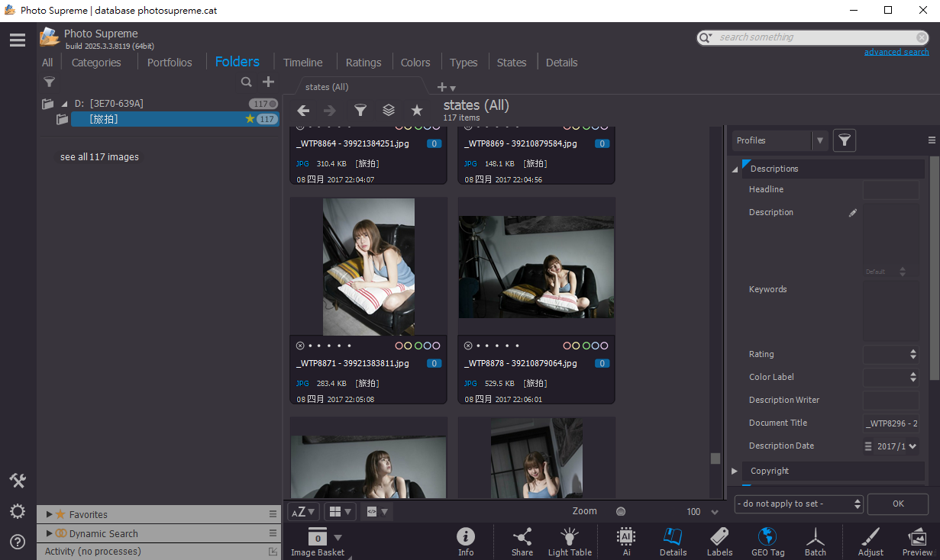
Task: Toggle the filter icon beside Profiles
Action: coord(844,140)
